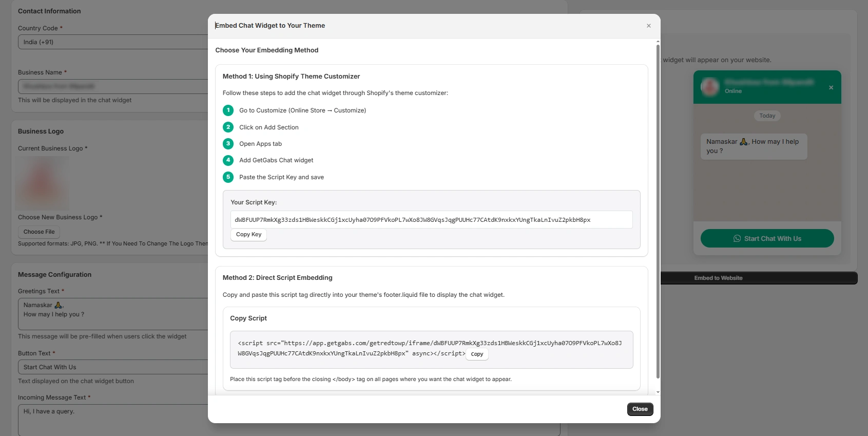Screen dimensions: 868x436
Task: Click step 1 numbered circle icon
Action: point(228,110)
